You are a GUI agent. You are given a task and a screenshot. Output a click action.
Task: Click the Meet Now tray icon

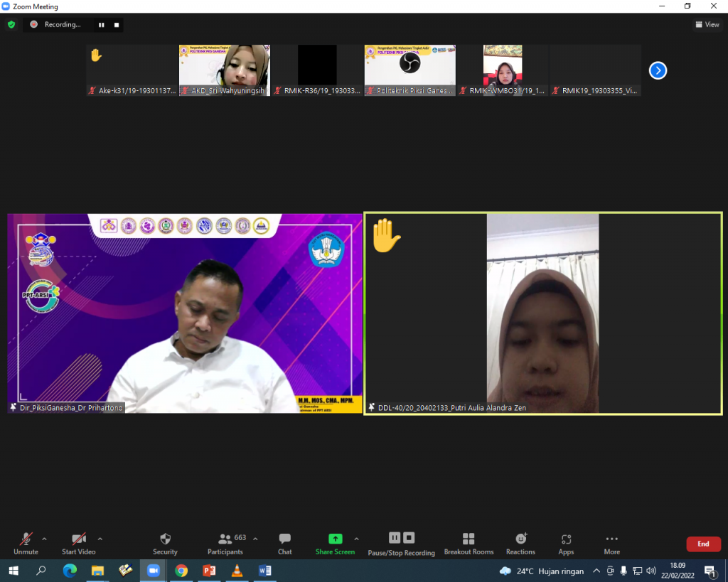click(x=610, y=571)
